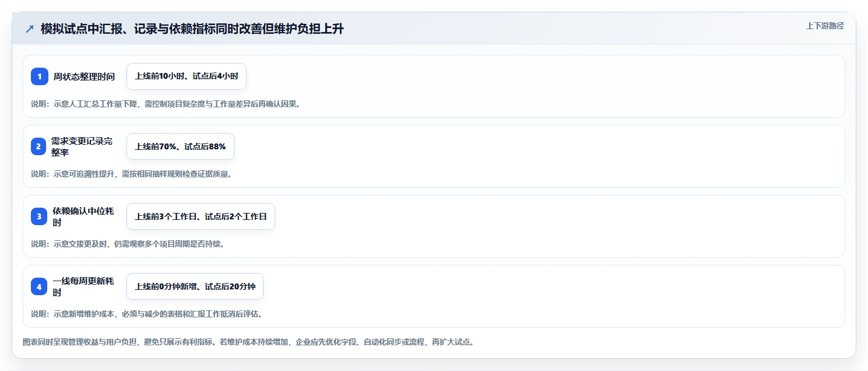
Task: Select the number 2 badge for 需求变更记录完整率
Action: pyautogui.click(x=40, y=146)
